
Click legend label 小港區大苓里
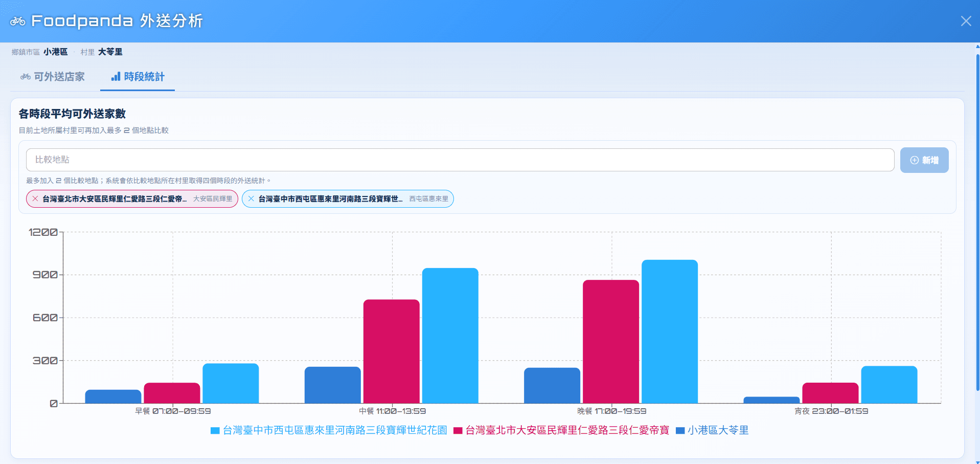click(x=718, y=430)
